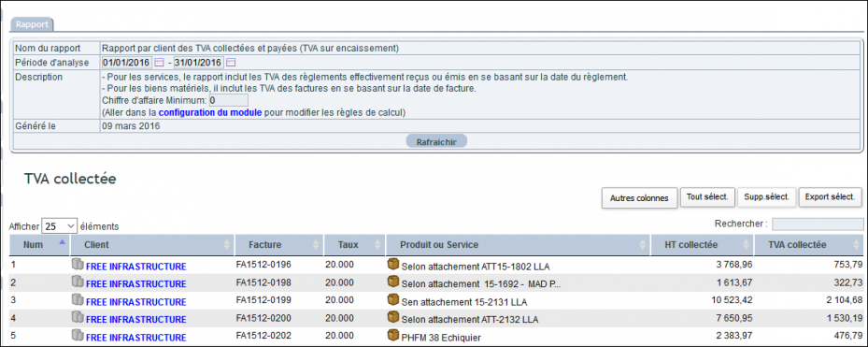Sort by Produit ou Service header
This screenshot has height=347, width=868.
click(518, 244)
